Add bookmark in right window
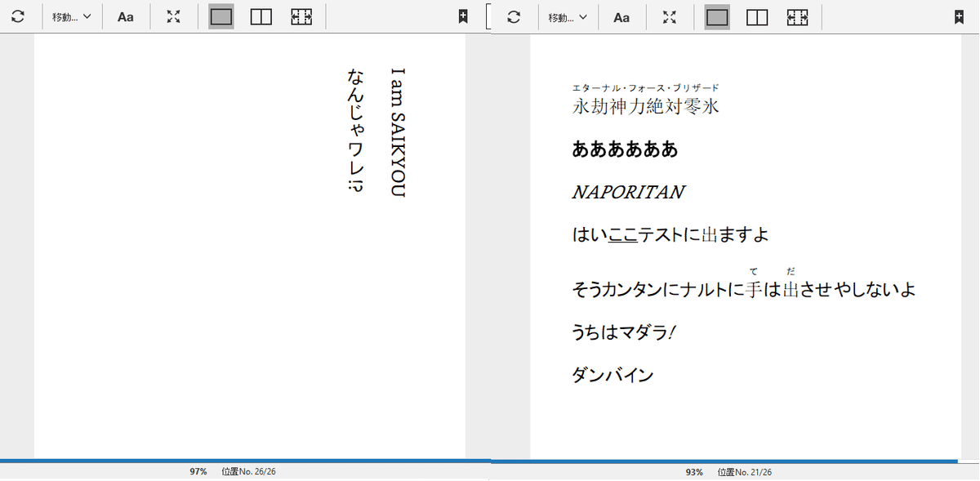This screenshot has width=980, height=481. pyautogui.click(x=959, y=17)
